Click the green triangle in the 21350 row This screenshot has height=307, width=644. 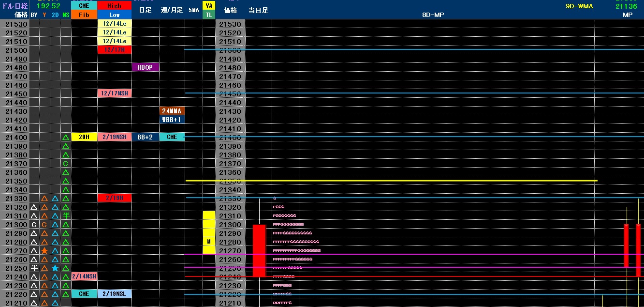click(x=66, y=181)
